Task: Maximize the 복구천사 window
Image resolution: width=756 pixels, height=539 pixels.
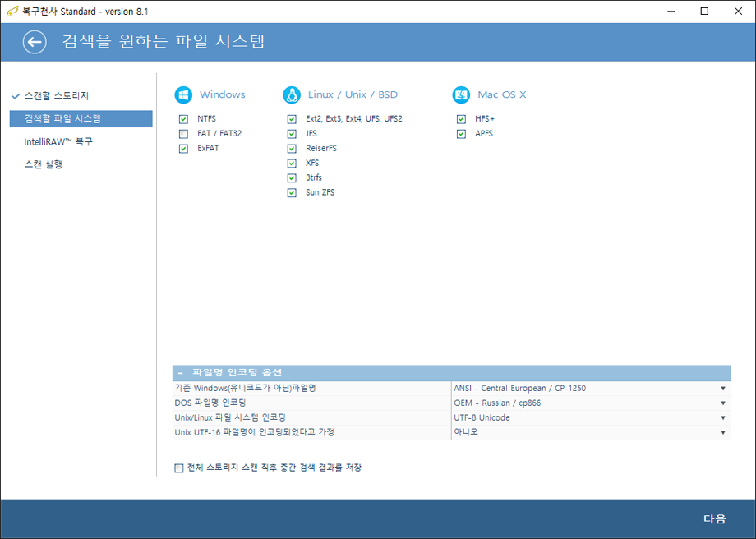Action: click(x=704, y=11)
